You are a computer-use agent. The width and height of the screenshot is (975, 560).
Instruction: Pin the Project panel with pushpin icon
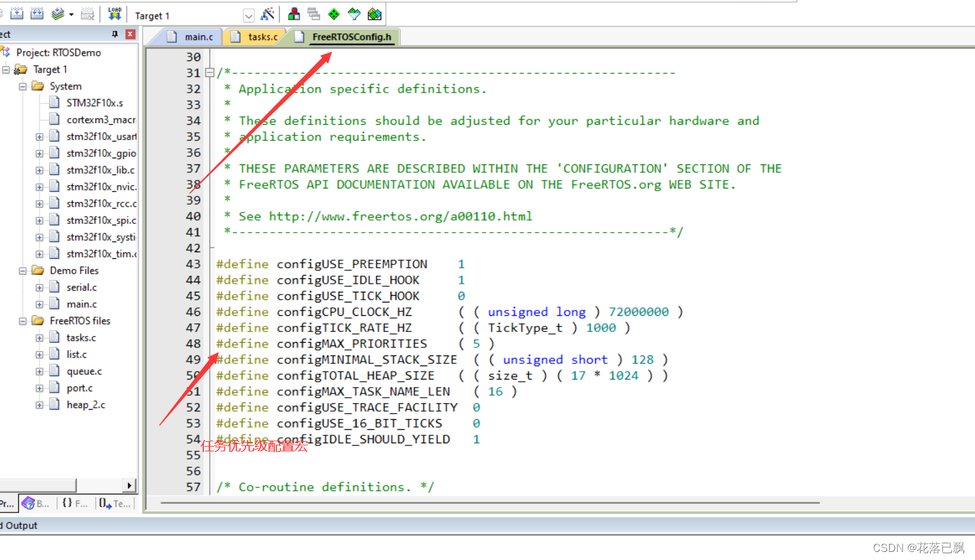115,34
